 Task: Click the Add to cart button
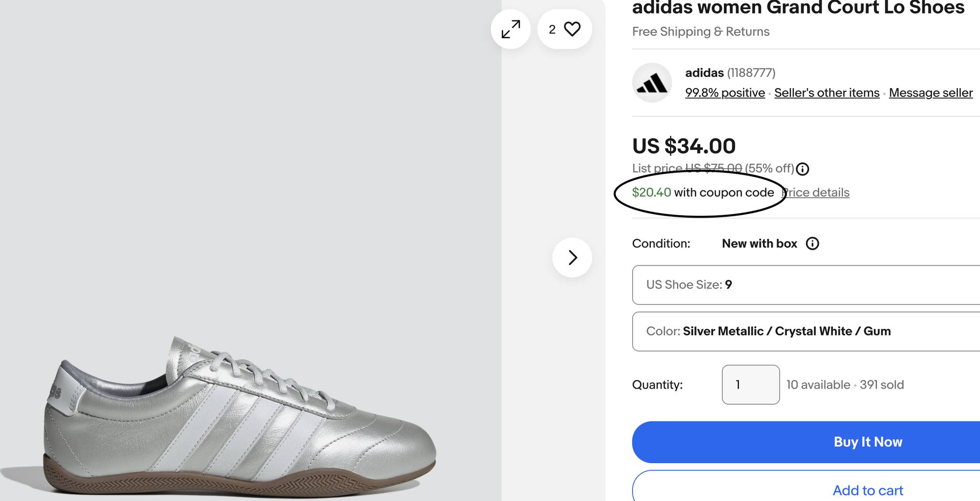click(x=806, y=486)
